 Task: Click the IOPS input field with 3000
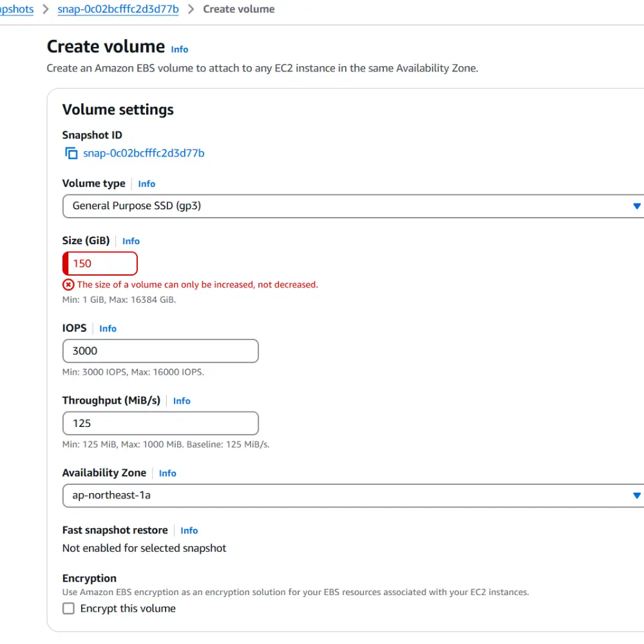click(160, 351)
